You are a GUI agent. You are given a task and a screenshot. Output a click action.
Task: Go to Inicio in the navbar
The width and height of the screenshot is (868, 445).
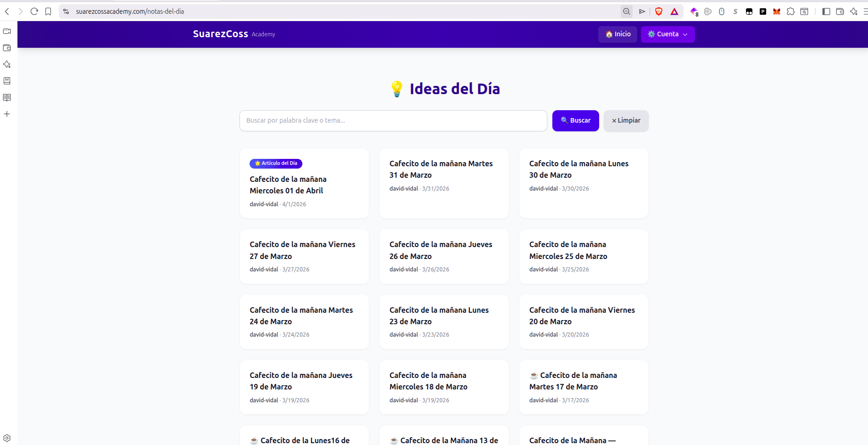point(618,34)
